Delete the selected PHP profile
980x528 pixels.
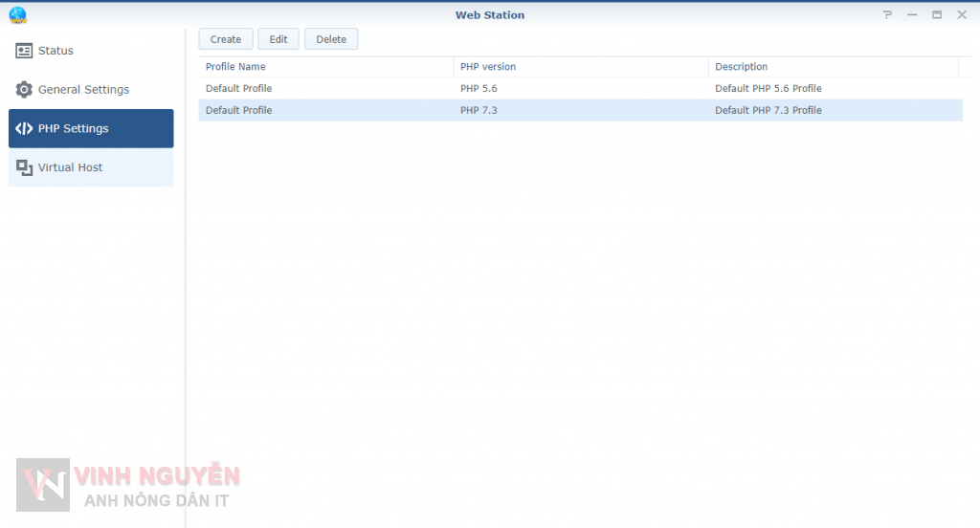tap(331, 39)
